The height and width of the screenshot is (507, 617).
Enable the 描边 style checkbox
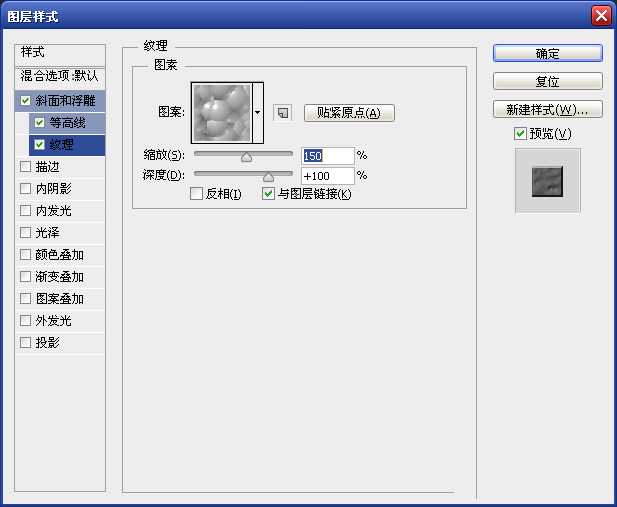click(x=25, y=167)
